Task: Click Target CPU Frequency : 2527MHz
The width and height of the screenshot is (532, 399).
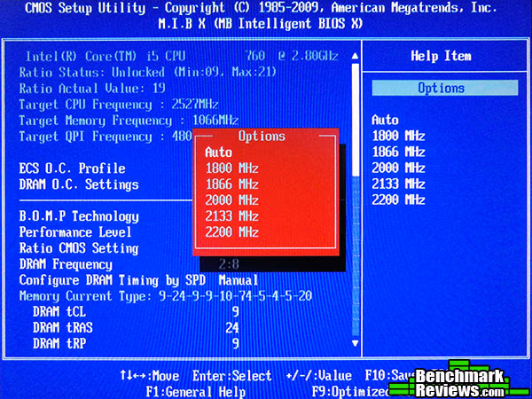Action: [x=119, y=105]
